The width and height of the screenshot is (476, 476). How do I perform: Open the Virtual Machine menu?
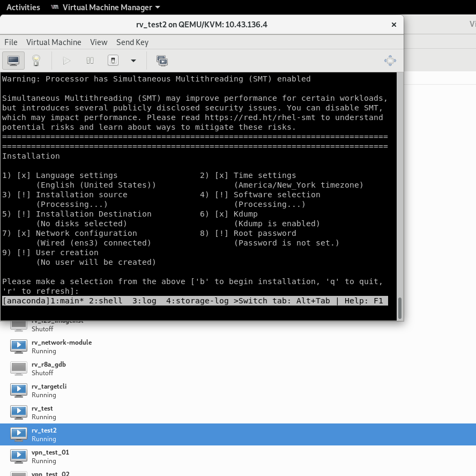tap(54, 42)
